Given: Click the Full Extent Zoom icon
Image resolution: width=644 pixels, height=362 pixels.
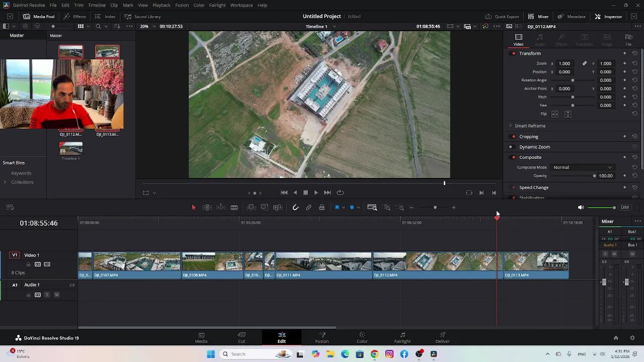Looking at the screenshot, I should click(x=372, y=208).
